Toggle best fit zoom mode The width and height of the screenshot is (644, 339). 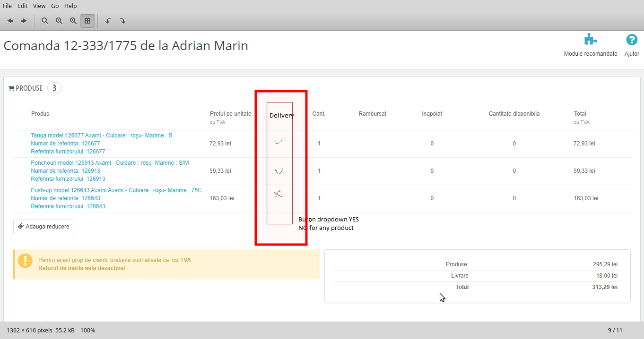click(87, 21)
